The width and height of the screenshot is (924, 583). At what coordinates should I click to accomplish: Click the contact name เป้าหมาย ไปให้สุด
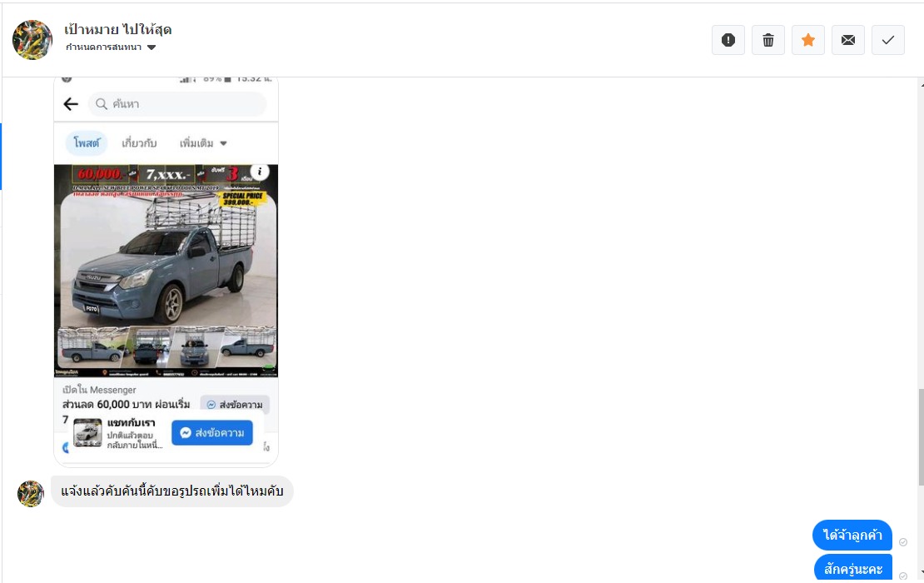(118, 29)
